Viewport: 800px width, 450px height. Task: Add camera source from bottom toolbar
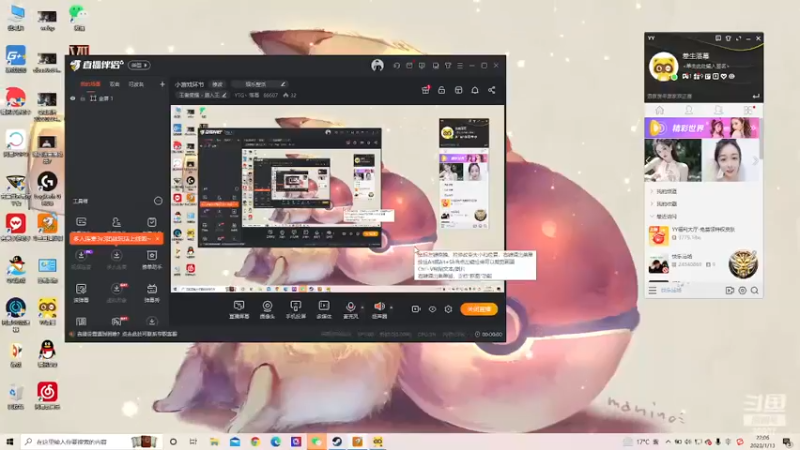pyautogui.click(x=267, y=309)
